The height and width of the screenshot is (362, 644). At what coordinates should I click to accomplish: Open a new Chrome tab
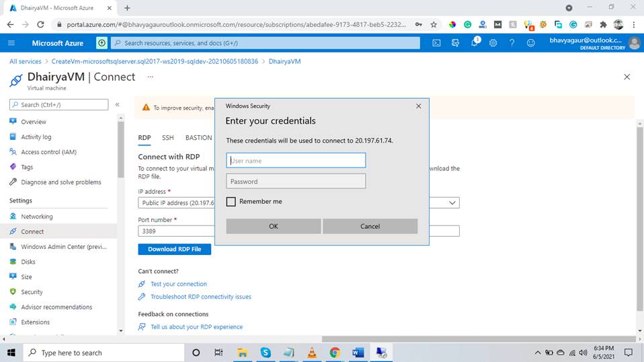pyautogui.click(x=127, y=8)
